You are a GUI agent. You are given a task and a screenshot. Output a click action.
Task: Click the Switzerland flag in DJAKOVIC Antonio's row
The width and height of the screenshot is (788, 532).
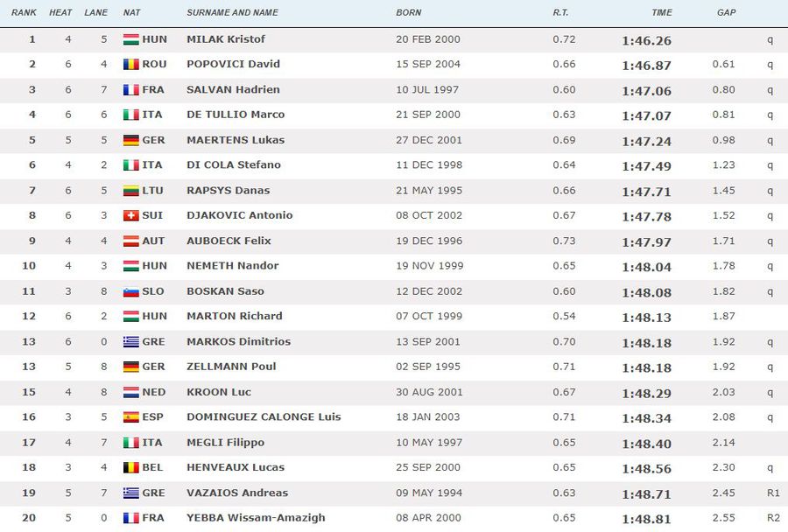[x=130, y=215]
